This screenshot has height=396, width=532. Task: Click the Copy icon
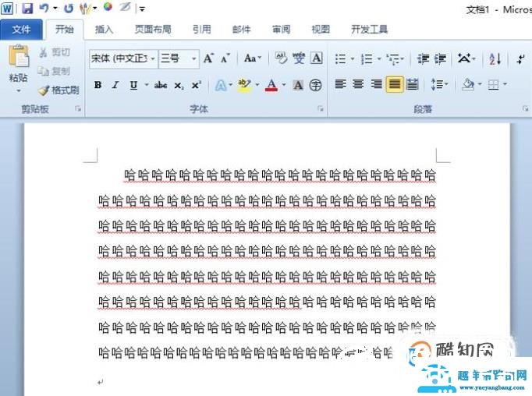pos(44,71)
